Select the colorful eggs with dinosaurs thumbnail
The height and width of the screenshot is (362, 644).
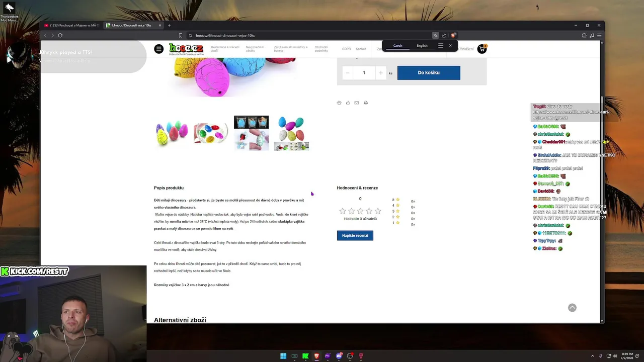[x=291, y=133]
